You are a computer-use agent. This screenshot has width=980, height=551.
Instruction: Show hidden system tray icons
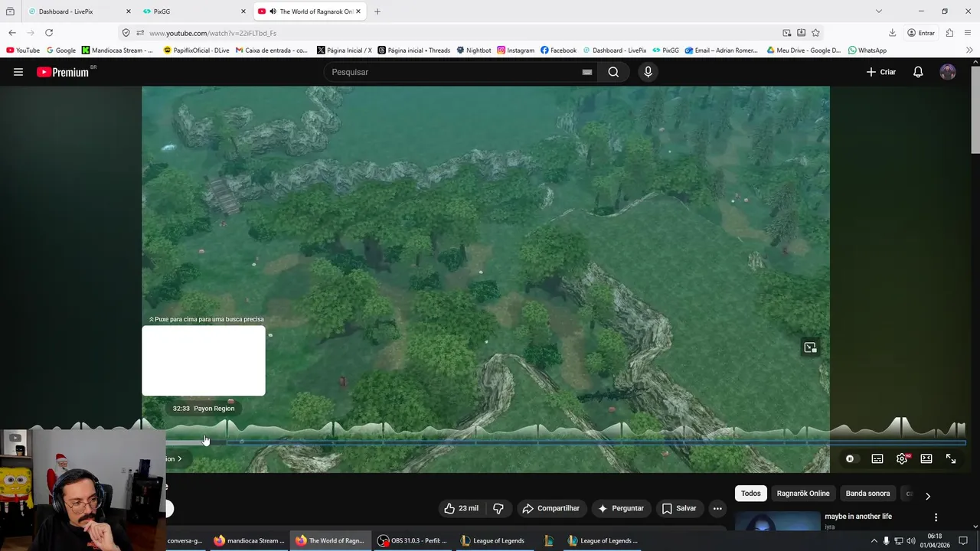(874, 541)
